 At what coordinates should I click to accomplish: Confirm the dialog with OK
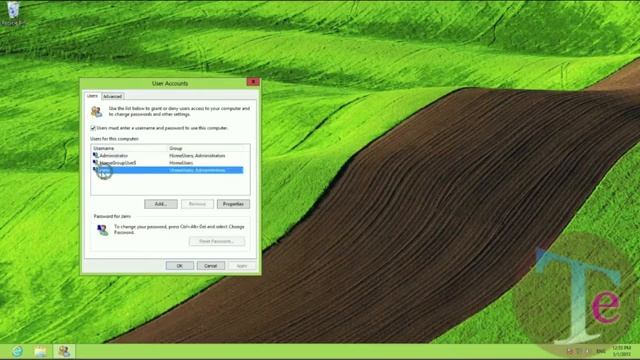pyautogui.click(x=180, y=266)
